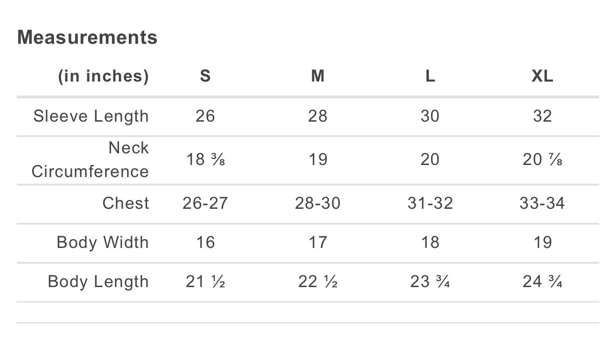This screenshot has height=364, width=616.
Task: Select the 33-34 chest value
Action: pos(542,203)
